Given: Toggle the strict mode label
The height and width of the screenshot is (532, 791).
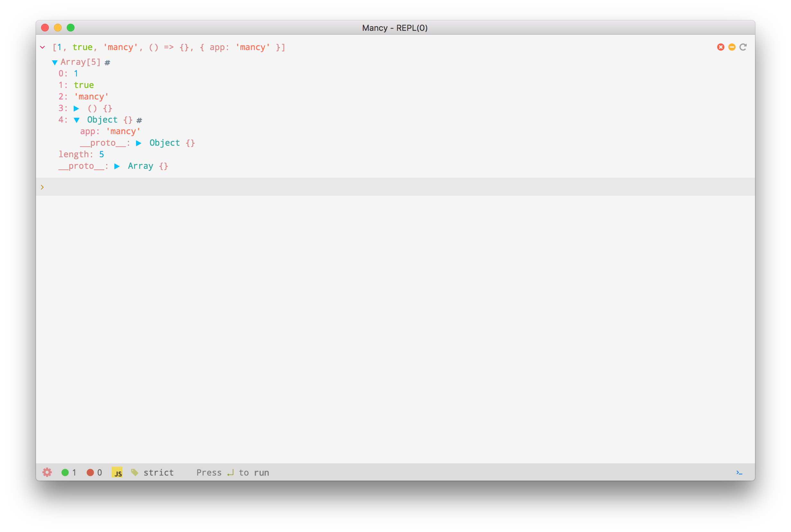Looking at the screenshot, I should (158, 472).
